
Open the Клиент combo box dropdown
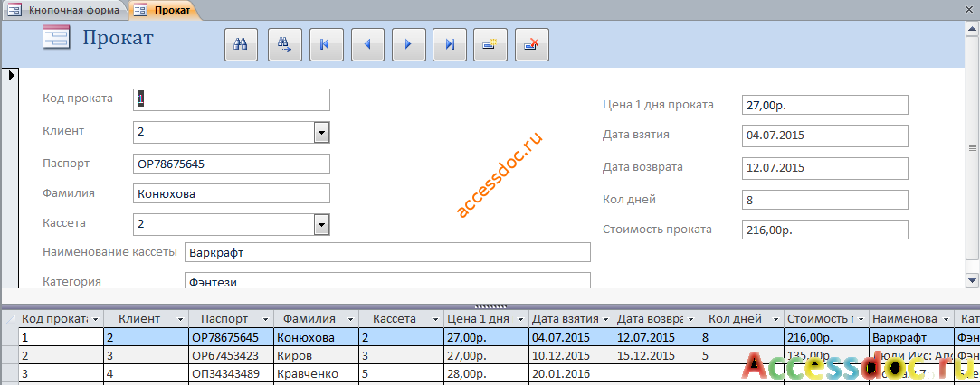321,132
